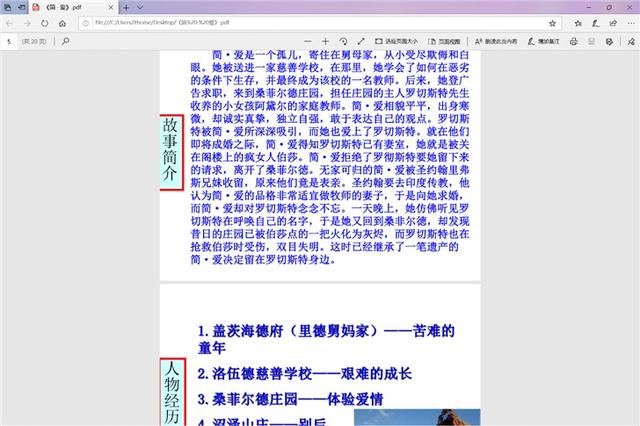
Task: Add notes with the pen icon
Action: 596,23
